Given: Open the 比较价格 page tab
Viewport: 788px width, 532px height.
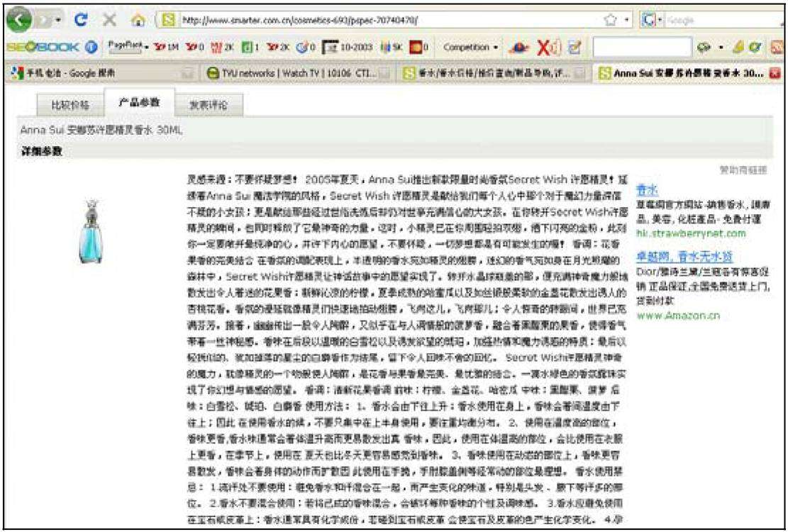Looking at the screenshot, I should [70, 105].
